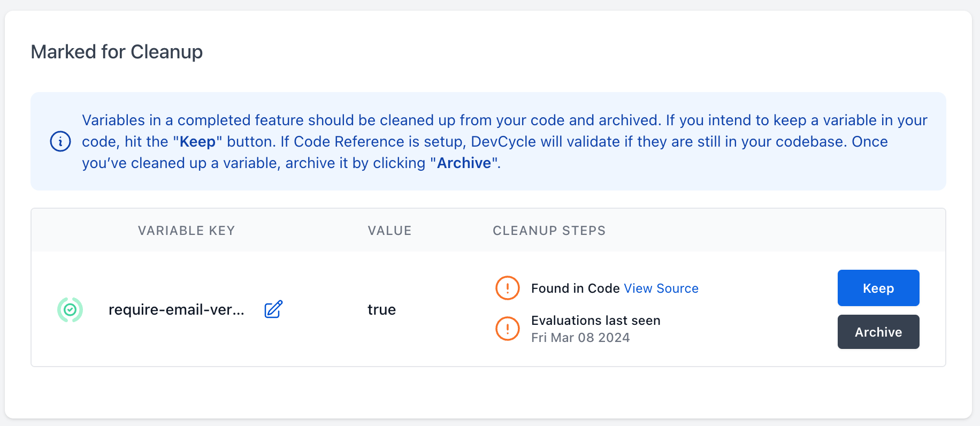Click the CLEANUP STEPS column header
This screenshot has height=426, width=980.
(549, 231)
